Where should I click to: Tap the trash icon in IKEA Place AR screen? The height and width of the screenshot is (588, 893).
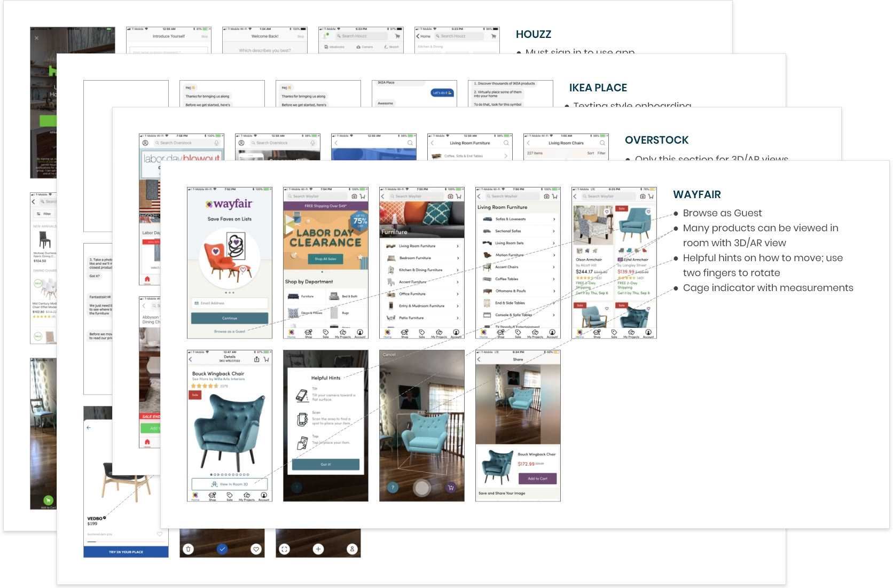click(x=189, y=548)
